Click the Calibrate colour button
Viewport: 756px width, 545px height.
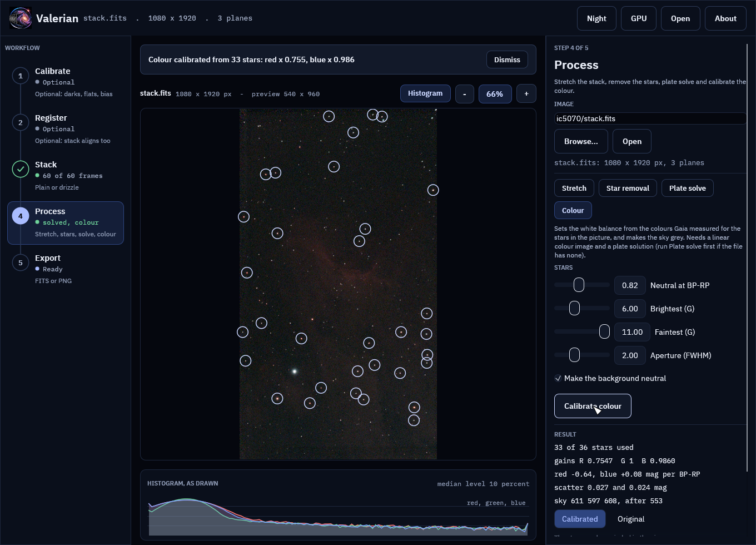593,406
